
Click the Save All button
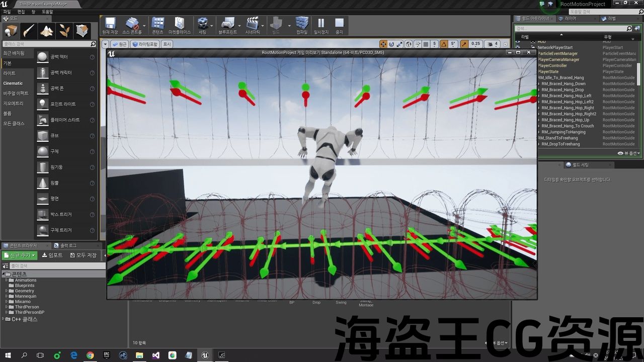(83, 255)
